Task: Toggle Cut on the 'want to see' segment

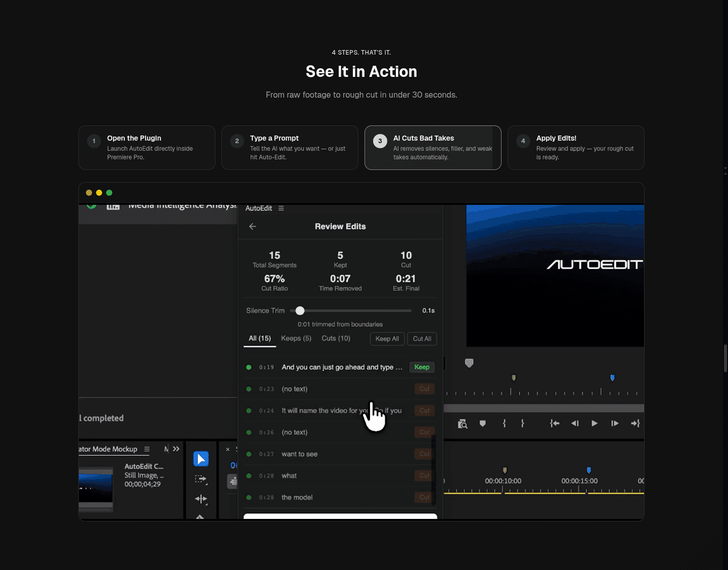Action: 424,454
